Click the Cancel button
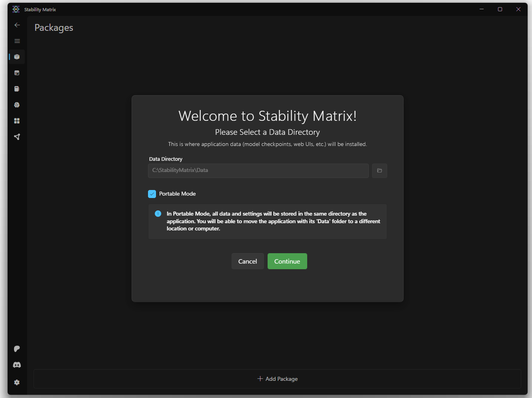Viewport: 532px width, 398px height. 248,261
